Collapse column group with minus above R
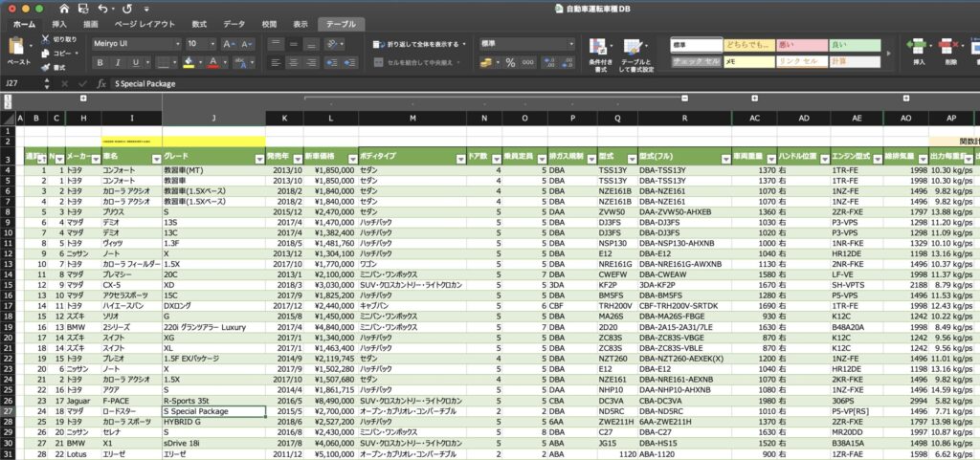Viewport: 980px width, 460px height. tap(685, 99)
